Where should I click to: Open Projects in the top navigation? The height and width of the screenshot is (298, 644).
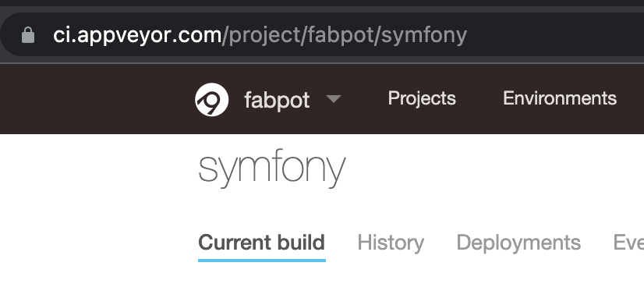422,98
